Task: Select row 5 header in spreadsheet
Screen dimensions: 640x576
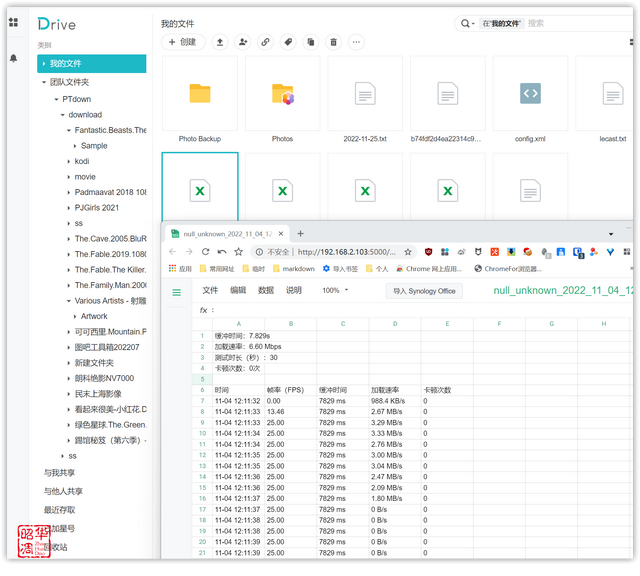Action: coord(202,379)
